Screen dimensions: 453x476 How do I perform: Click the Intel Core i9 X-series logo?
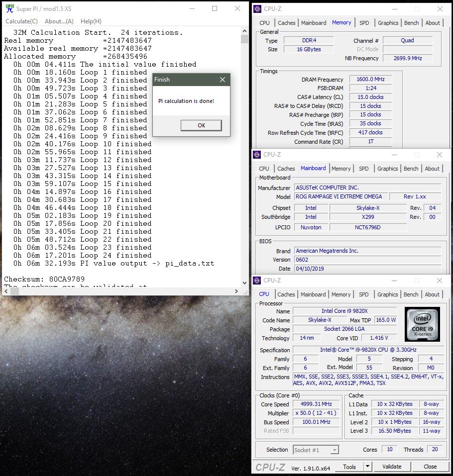click(422, 324)
